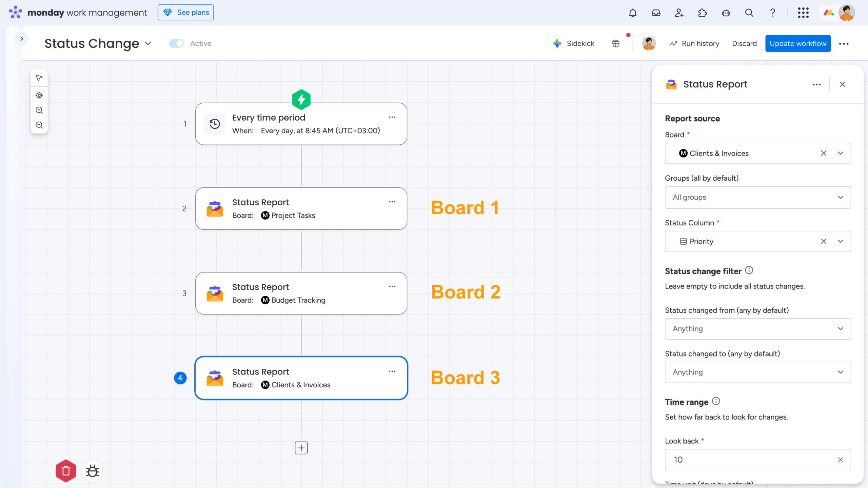Open the user profile avatar in top bar
The image size is (868, 488).
(847, 13)
